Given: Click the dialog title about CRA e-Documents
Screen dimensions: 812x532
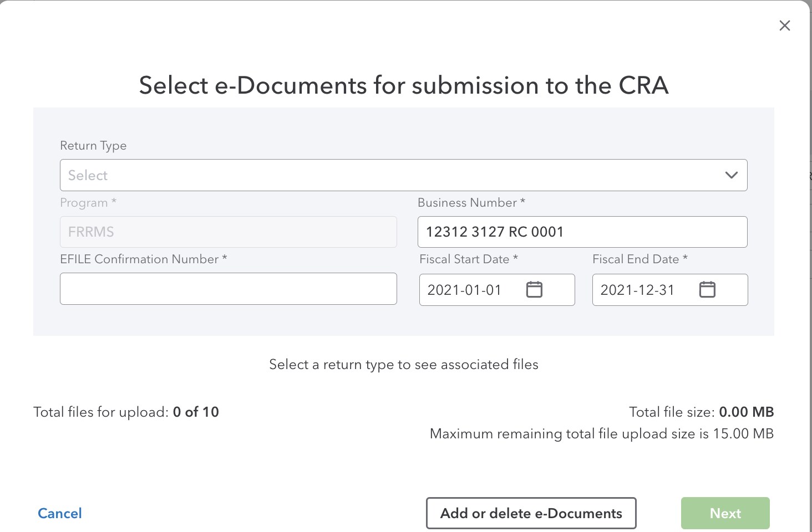Looking at the screenshot, I should [404, 85].
